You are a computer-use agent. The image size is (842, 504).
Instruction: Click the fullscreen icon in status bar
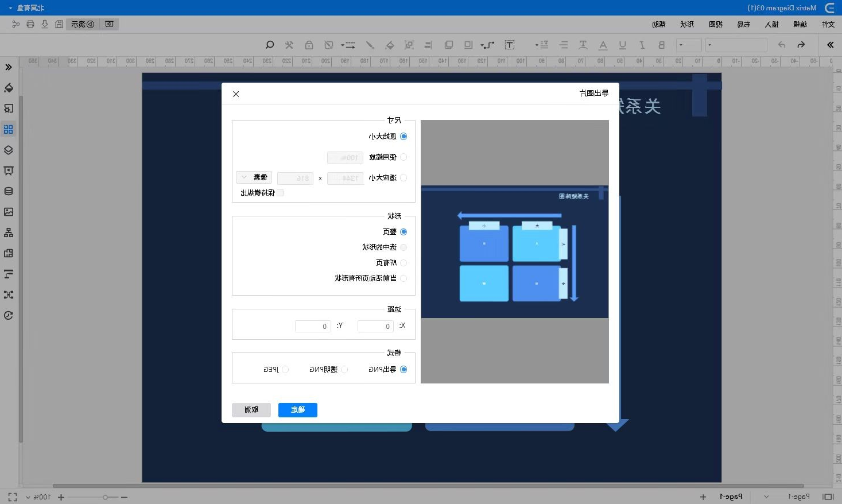(x=13, y=497)
